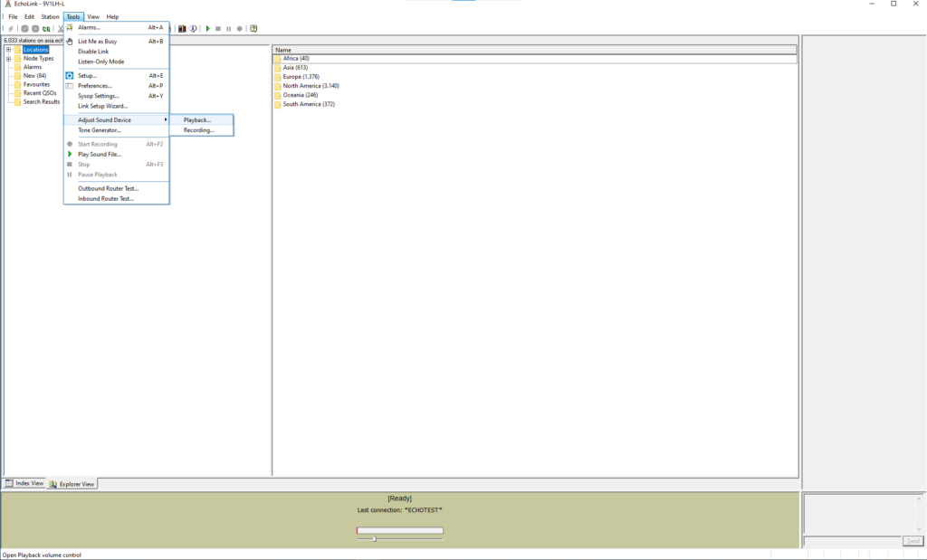Choose Sysop Settings from the Tools menu

coord(117,96)
